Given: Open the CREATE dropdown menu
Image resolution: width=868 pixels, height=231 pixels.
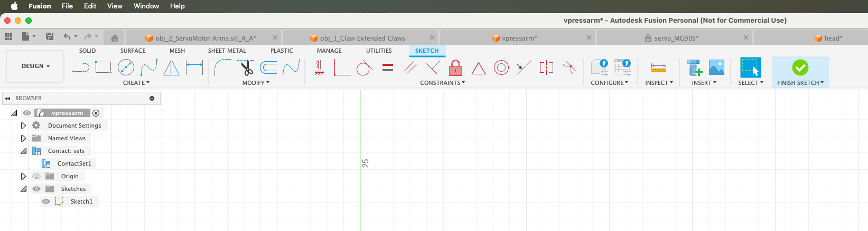Looking at the screenshot, I should 136,83.
